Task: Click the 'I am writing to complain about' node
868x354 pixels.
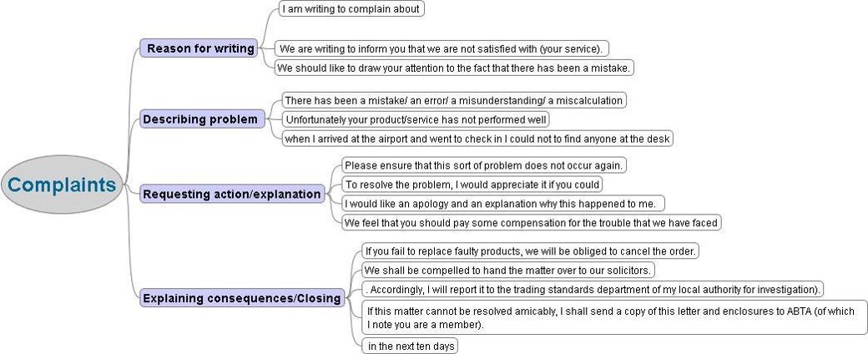Action: click(351, 9)
